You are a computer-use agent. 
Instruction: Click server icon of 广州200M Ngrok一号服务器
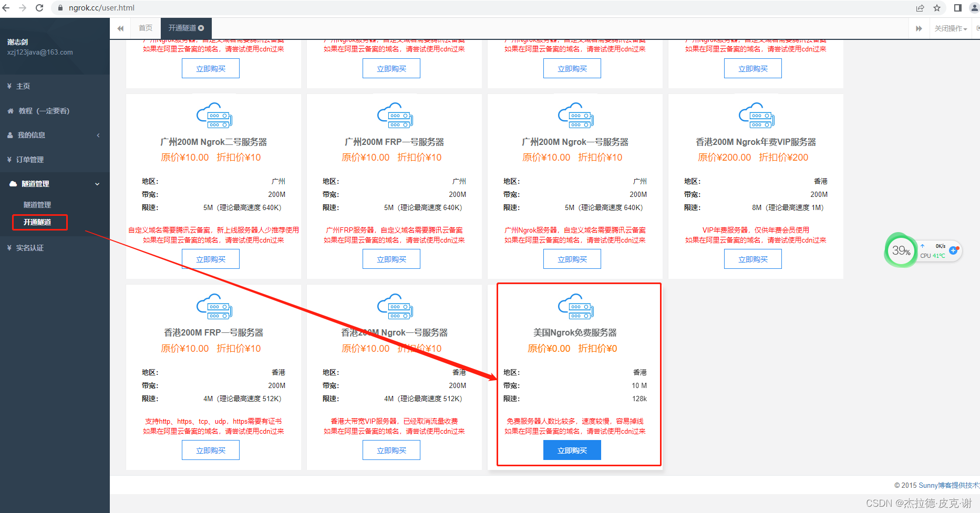coord(576,116)
